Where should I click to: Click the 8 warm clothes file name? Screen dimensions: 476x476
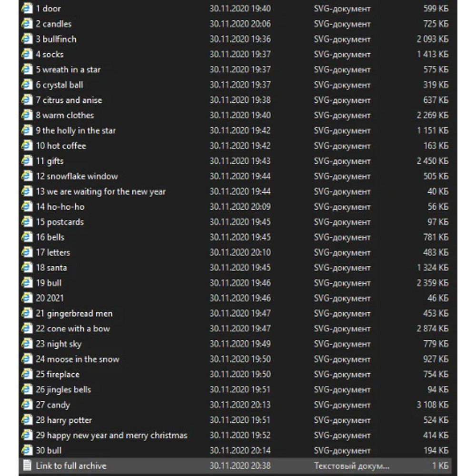(65, 115)
